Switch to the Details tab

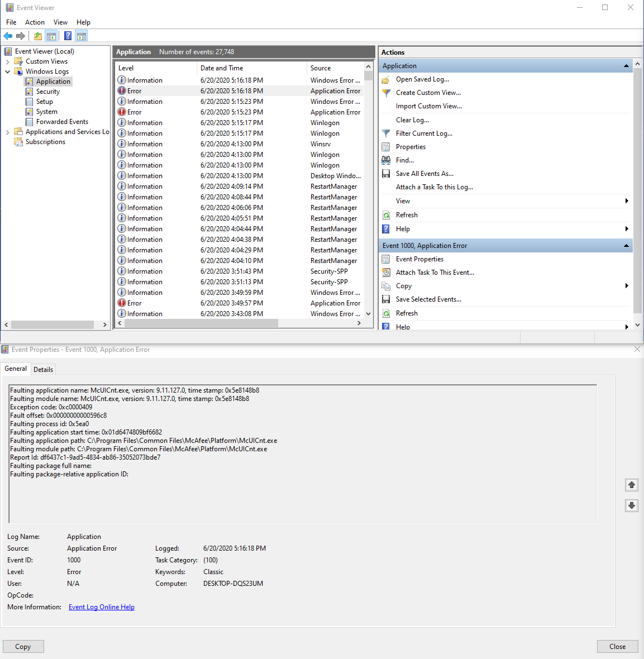tap(44, 369)
